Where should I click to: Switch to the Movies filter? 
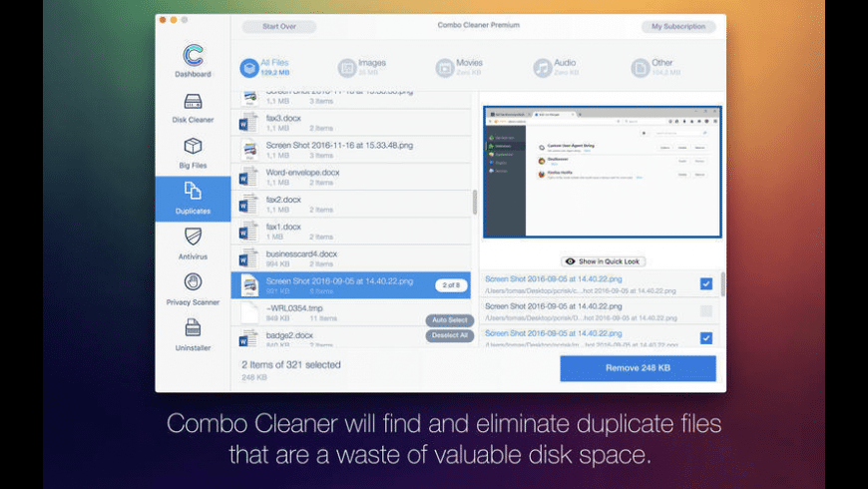459,67
